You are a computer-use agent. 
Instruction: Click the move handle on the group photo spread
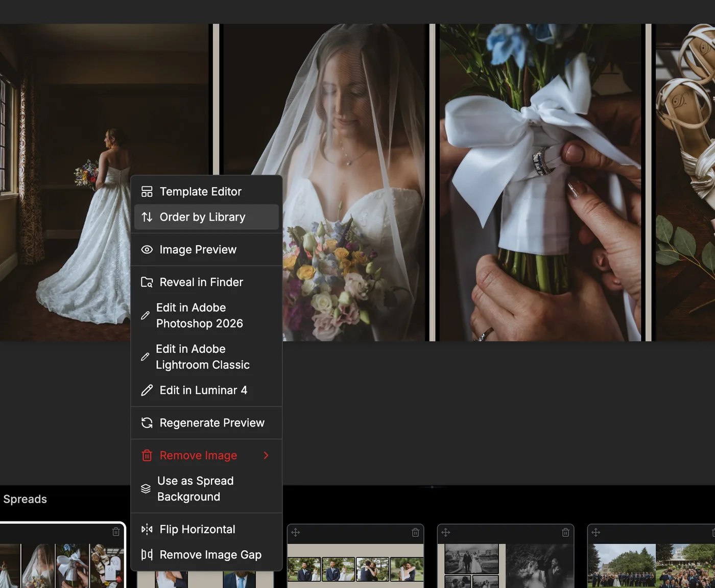click(x=595, y=532)
